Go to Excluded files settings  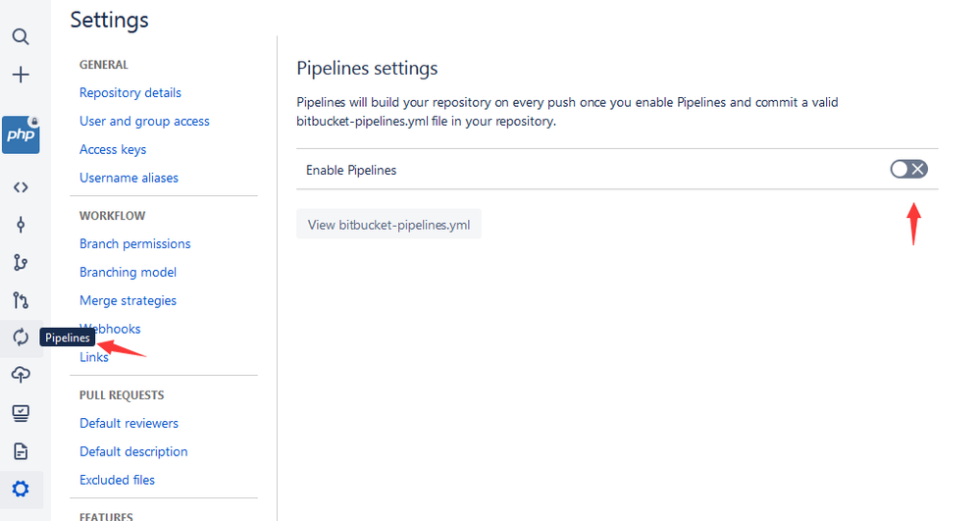tap(117, 480)
